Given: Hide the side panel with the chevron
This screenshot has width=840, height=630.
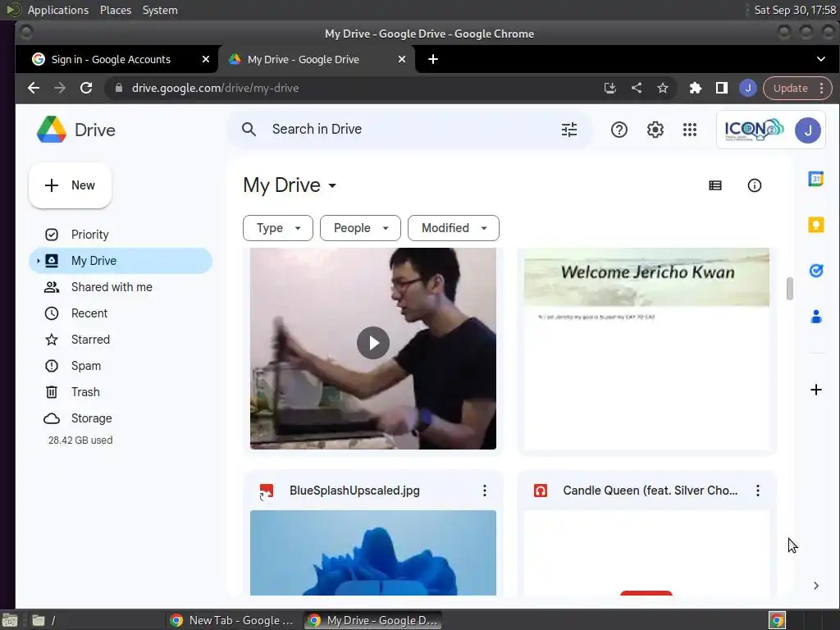Looking at the screenshot, I should click(x=815, y=586).
